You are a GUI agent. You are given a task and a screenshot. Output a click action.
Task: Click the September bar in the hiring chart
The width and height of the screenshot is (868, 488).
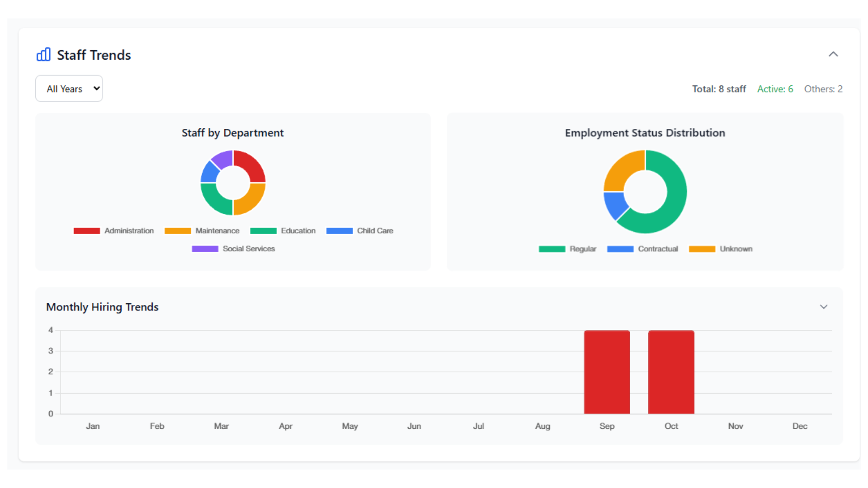tap(607, 371)
